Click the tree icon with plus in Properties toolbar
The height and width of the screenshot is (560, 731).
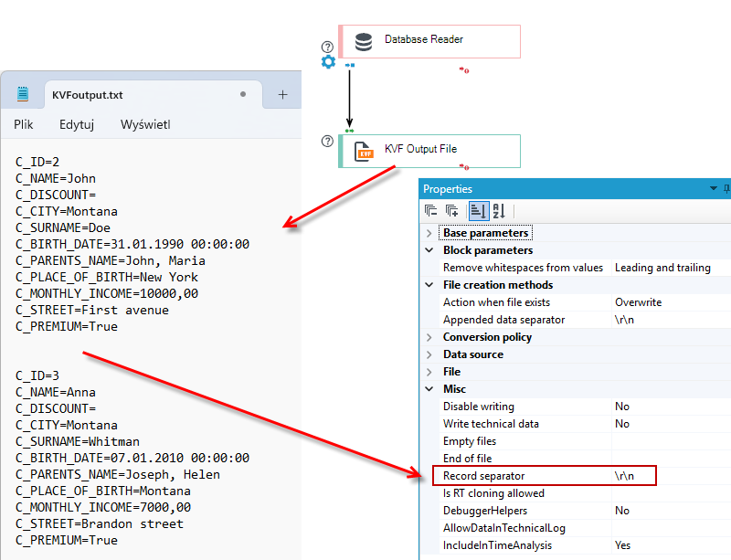[451, 211]
